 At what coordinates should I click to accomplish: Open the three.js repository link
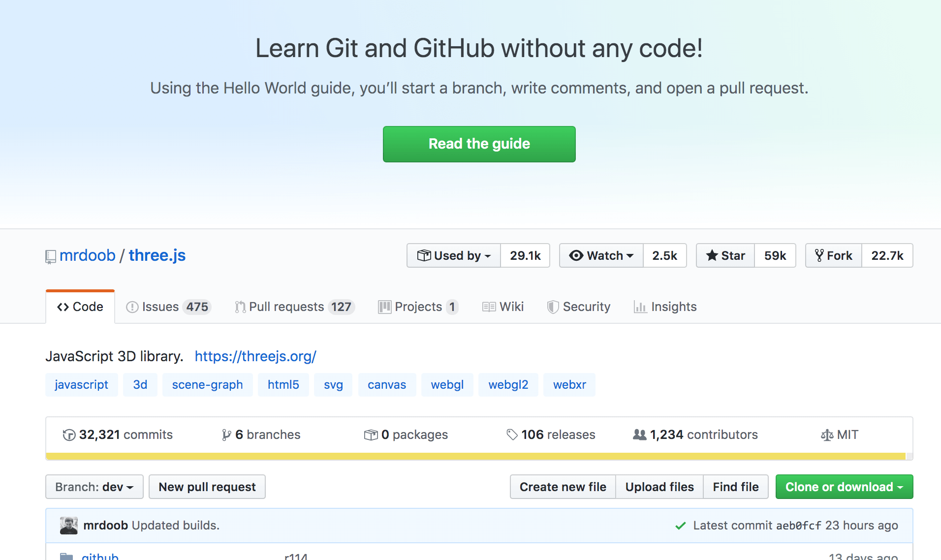(x=157, y=255)
